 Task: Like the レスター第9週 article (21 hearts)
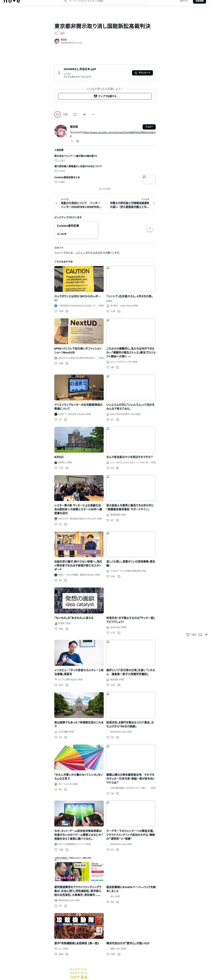pyautogui.click(x=56, y=524)
